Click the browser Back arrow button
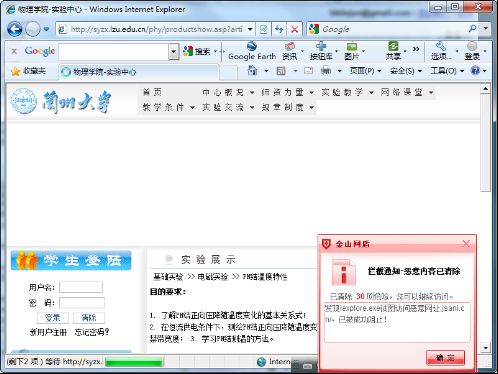This screenshot has height=374, width=498. click(15, 29)
